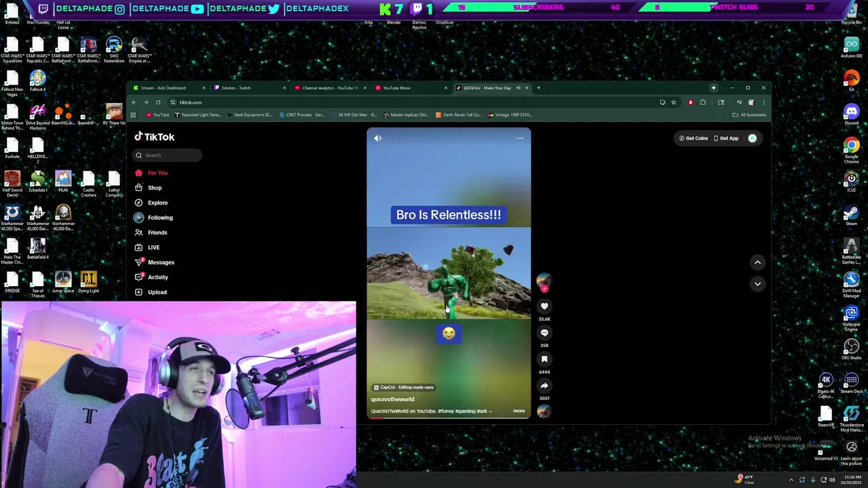Image resolution: width=868 pixels, height=488 pixels.
Task: Click the CapCut 'Editing made easy' tag
Action: tap(404, 387)
